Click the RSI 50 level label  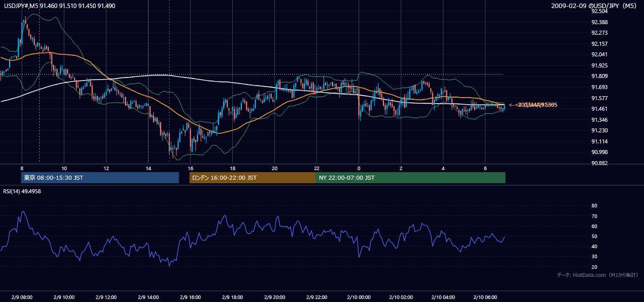pyautogui.click(x=594, y=236)
